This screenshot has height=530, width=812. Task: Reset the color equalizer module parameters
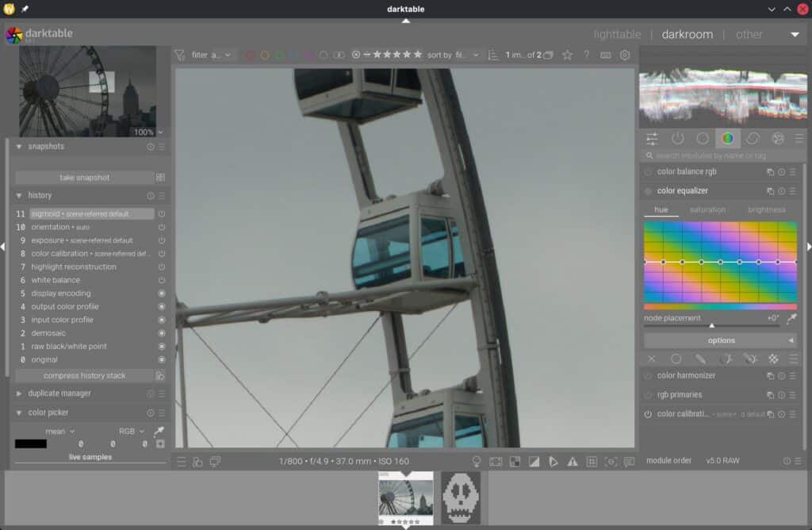[x=781, y=191]
